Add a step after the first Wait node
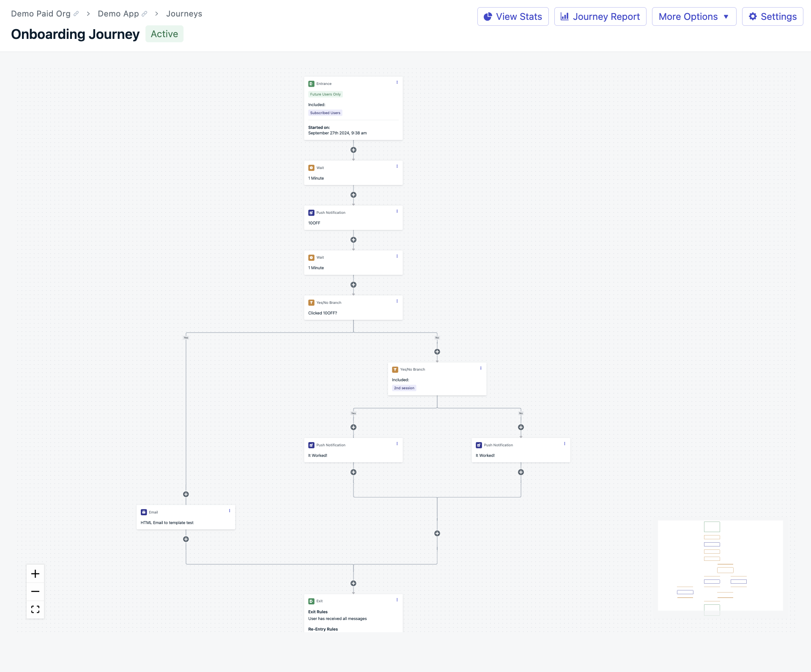This screenshot has width=811, height=672. 353,195
